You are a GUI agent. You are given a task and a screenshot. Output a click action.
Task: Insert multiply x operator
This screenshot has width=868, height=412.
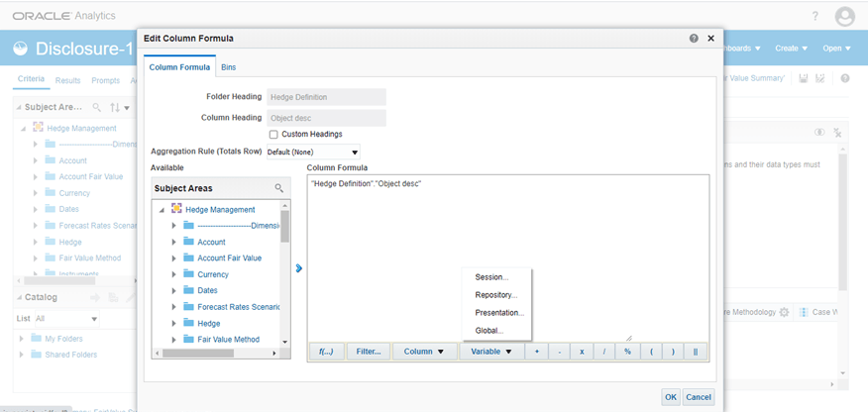[x=582, y=352]
